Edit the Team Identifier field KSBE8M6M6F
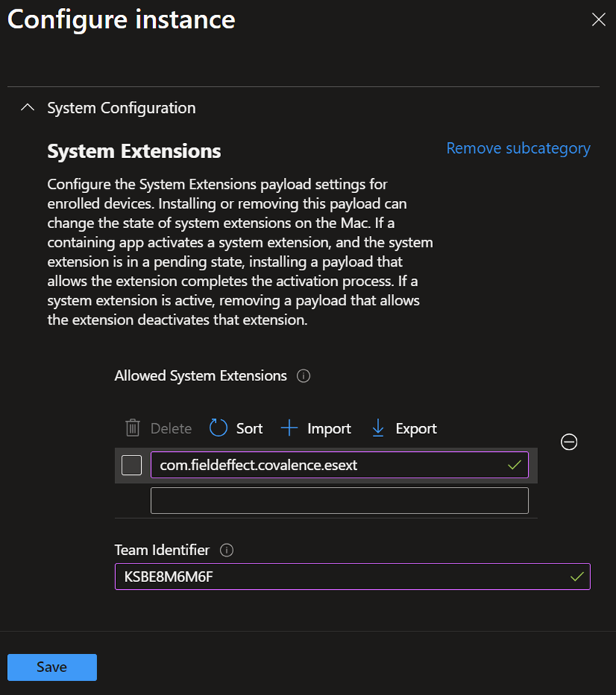 tap(353, 576)
